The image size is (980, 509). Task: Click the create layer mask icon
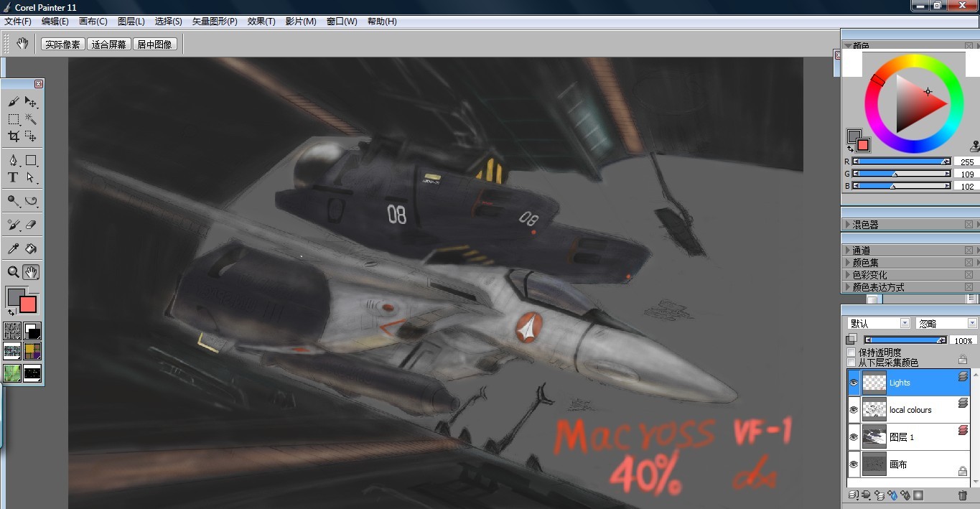918,495
